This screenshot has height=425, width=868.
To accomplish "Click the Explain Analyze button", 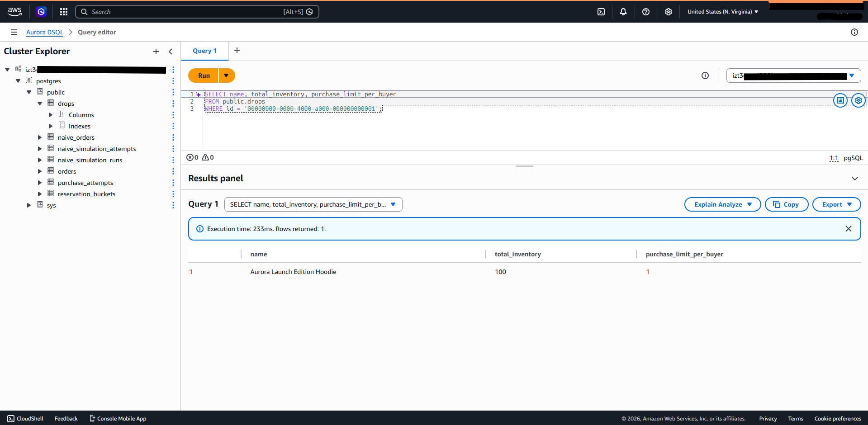I will (x=723, y=204).
